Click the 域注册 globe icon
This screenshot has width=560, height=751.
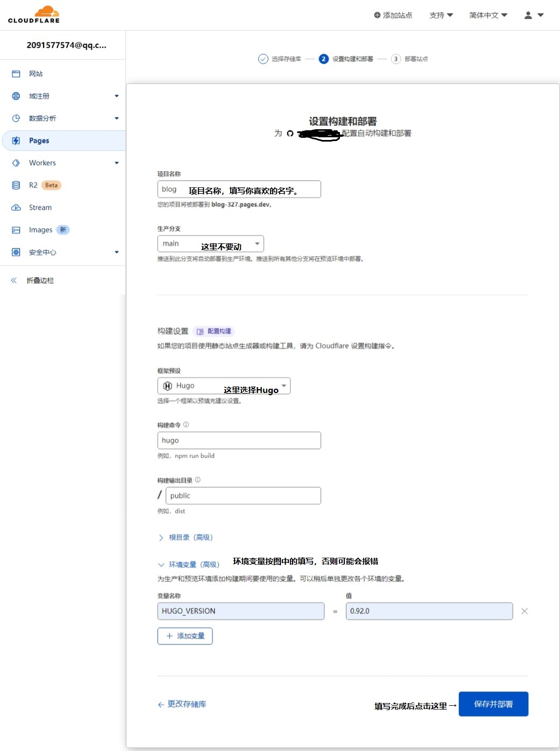coord(16,96)
